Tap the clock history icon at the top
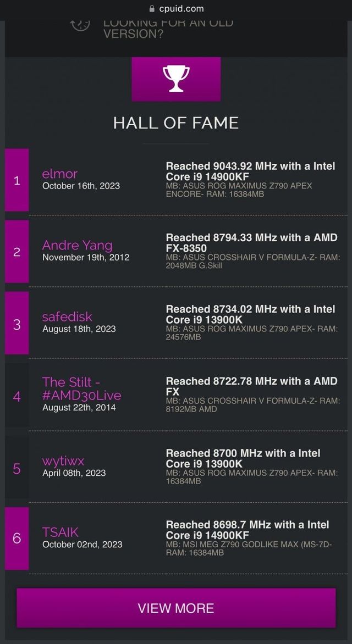This screenshot has width=352, height=644. (80, 24)
